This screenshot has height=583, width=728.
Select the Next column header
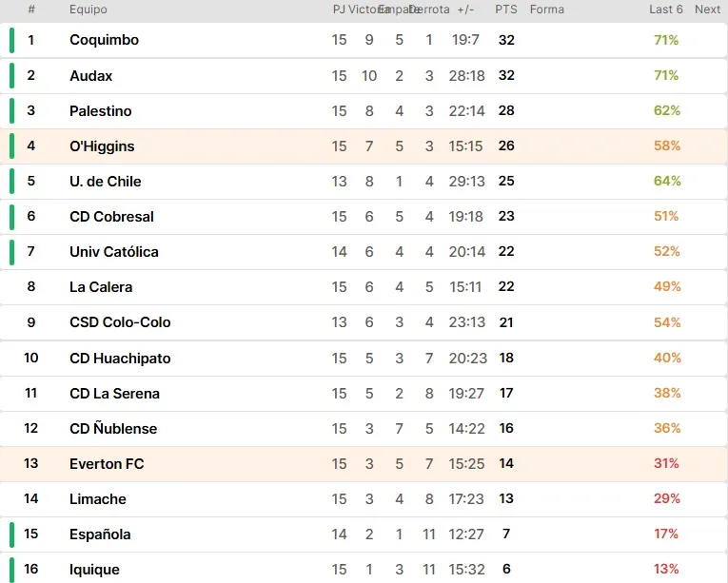(x=707, y=10)
